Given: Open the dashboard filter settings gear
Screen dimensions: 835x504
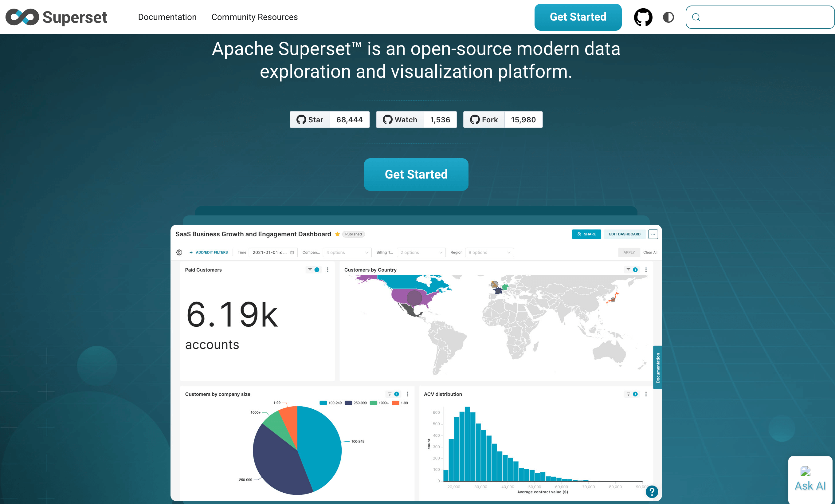Looking at the screenshot, I should (179, 252).
